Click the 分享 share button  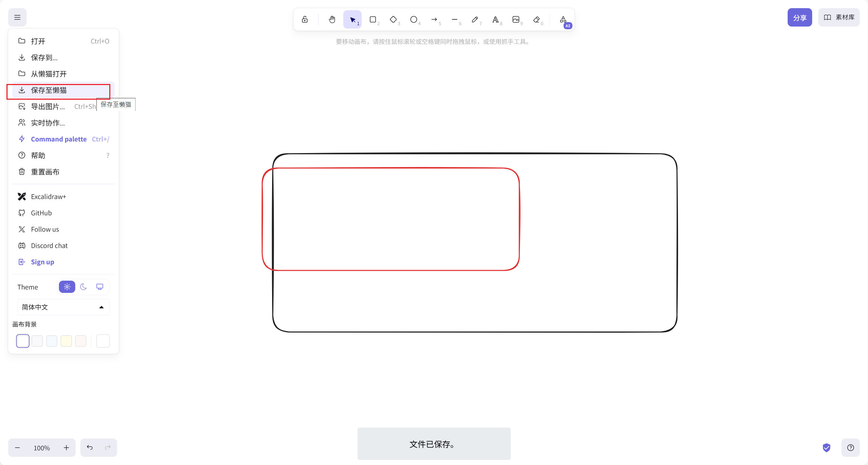(800, 17)
